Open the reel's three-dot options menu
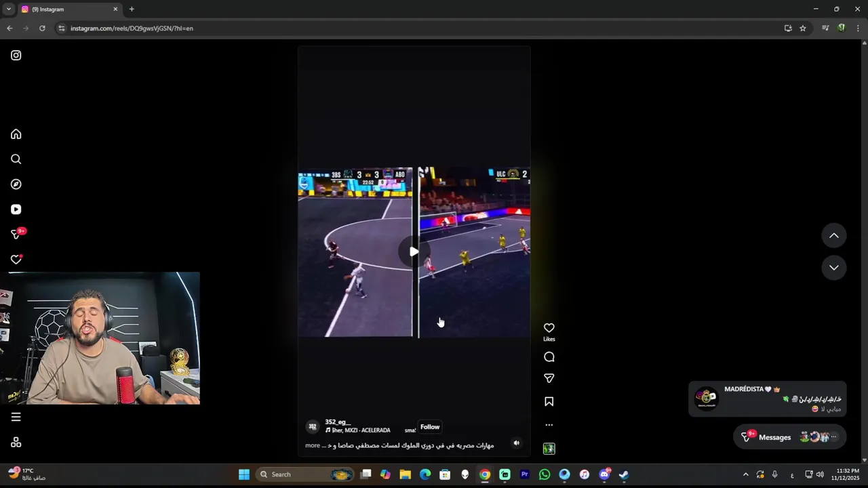868x488 pixels. point(549,425)
